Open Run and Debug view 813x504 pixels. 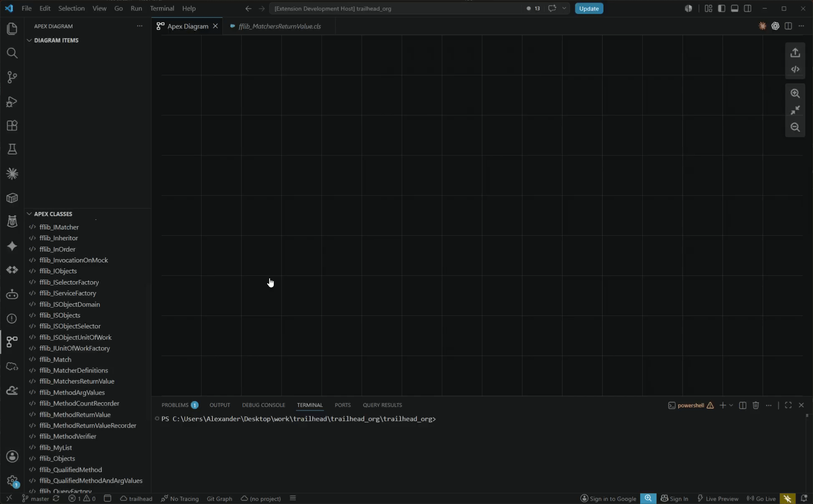pos(12,101)
